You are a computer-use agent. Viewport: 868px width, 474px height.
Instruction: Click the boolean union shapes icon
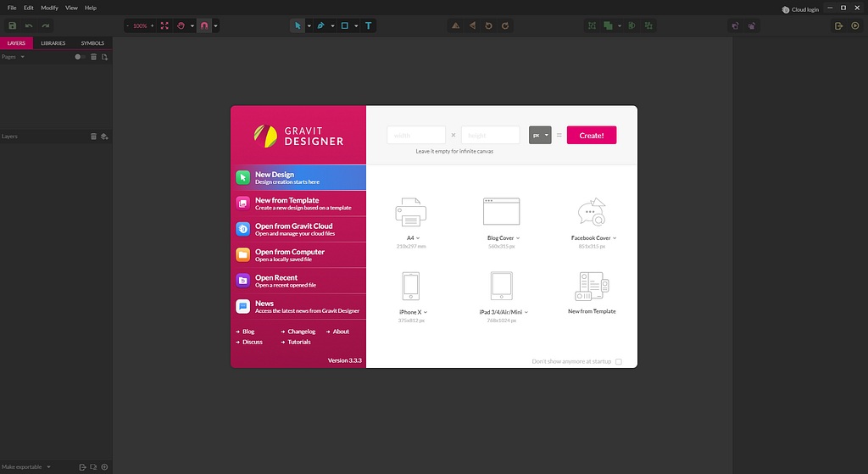(608, 25)
